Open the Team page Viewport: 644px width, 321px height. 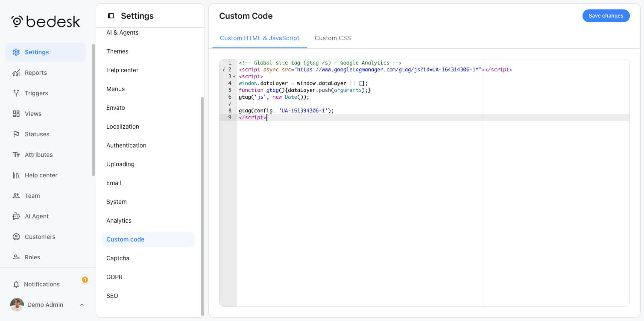click(45, 196)
